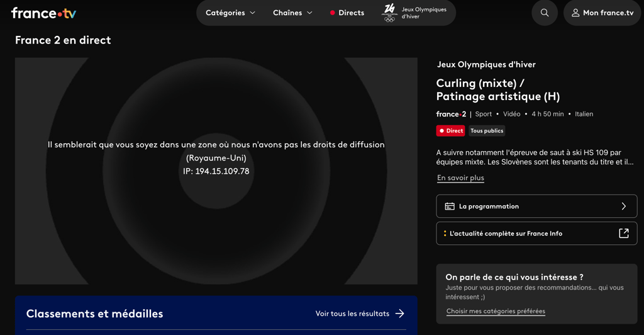Click the chevron beside Chaînes
The image size is (644, 335).
pyautogui.click(x=309, y=13)
